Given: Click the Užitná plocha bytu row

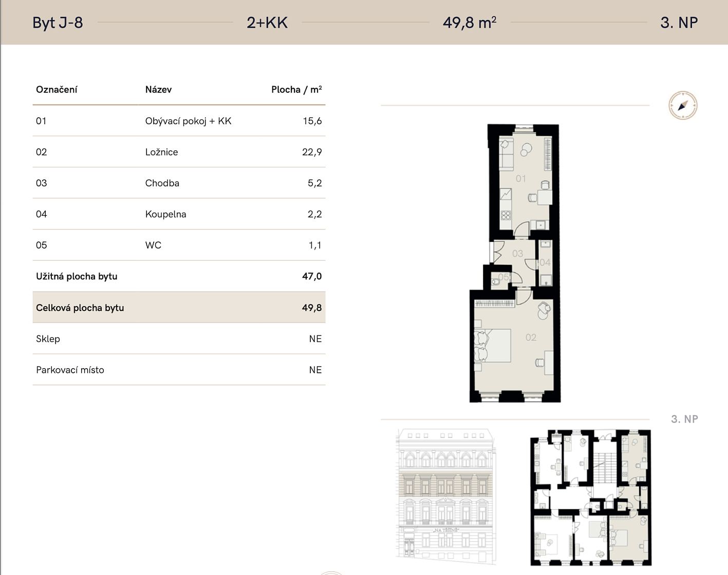Looking at the screenshot, I should [x=179, y=276].
